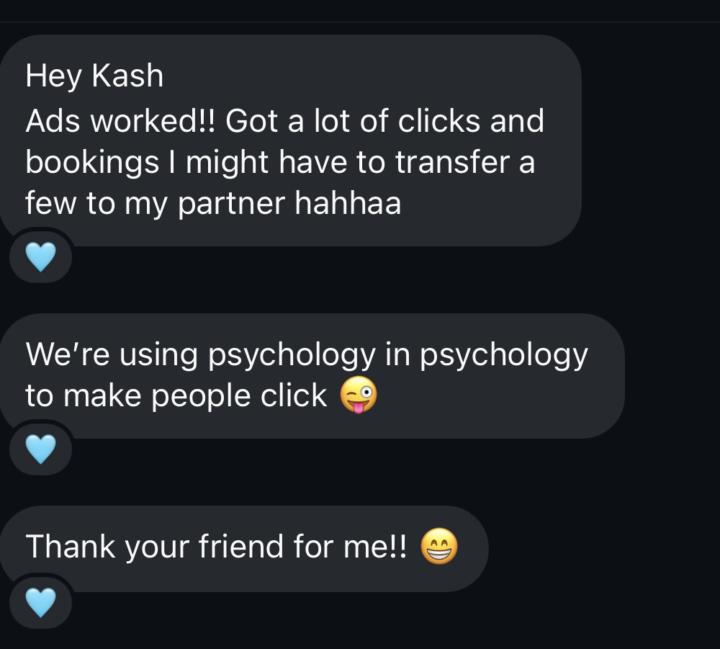The image size is (720, 649).
Task: Click the winking tongue-out emoji
Action: [359, 395]
